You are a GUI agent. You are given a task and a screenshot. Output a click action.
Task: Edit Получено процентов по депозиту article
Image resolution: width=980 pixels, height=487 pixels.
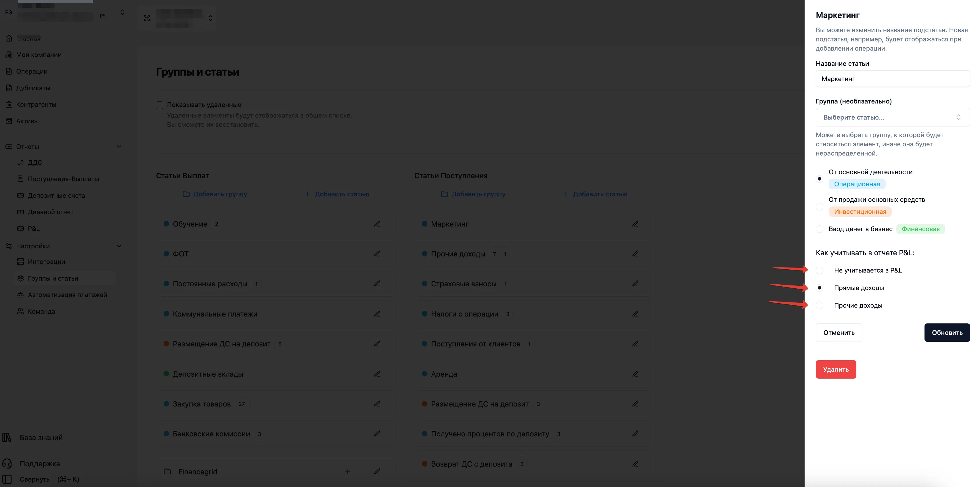point(635,433)
